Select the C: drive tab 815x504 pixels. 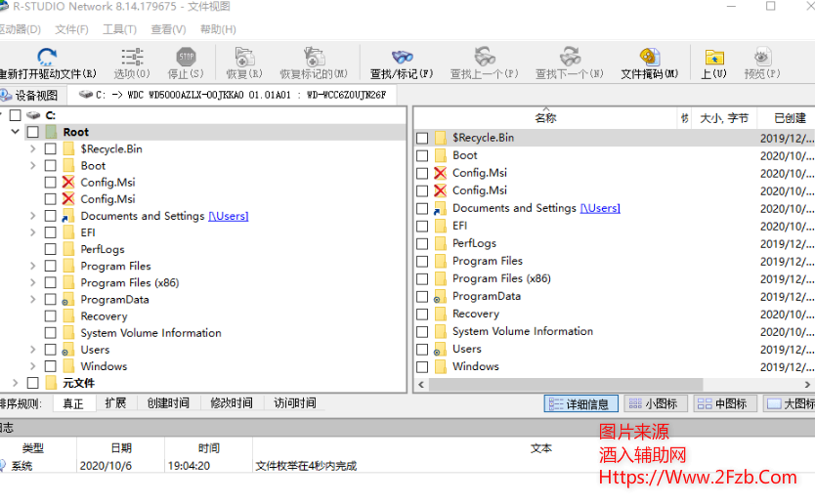[233, 95]
